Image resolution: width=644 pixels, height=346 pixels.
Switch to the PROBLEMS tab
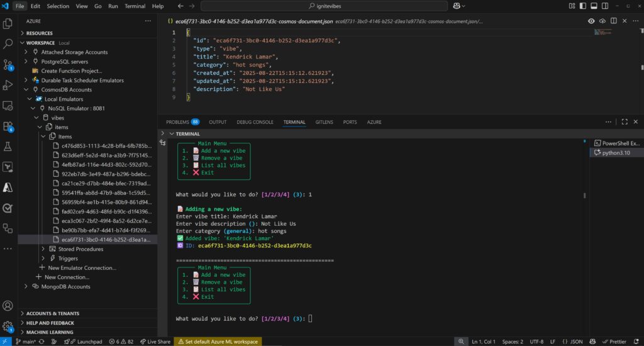tap(182, 122)
